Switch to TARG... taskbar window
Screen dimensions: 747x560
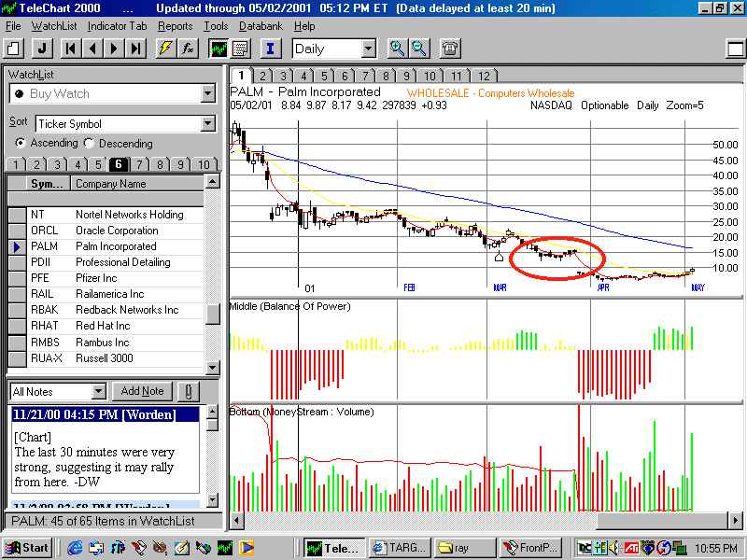coord(401,548)
